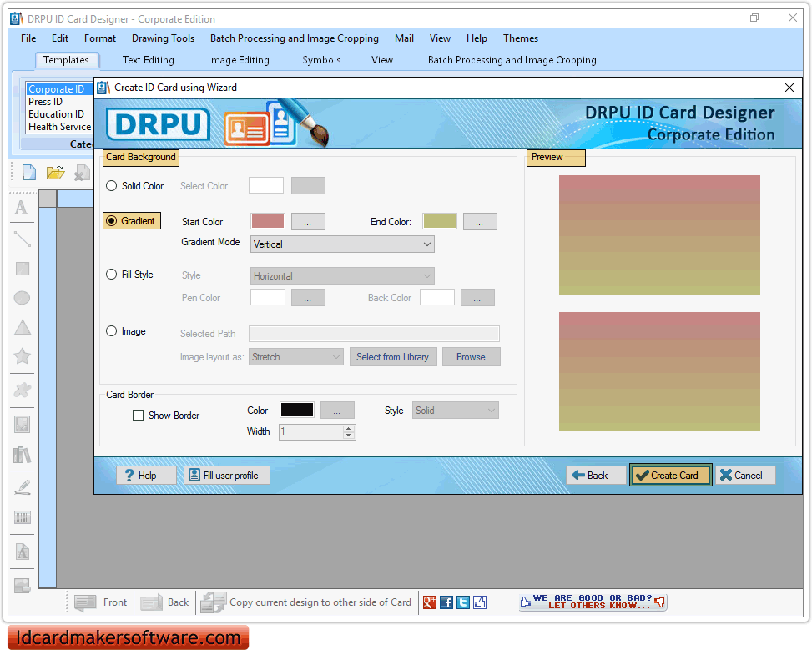Image resolution: width=812 pixels, height=650 pixels.
Task: Click the Twitter icon near bottom bar
Action: [x=462, y=602]
